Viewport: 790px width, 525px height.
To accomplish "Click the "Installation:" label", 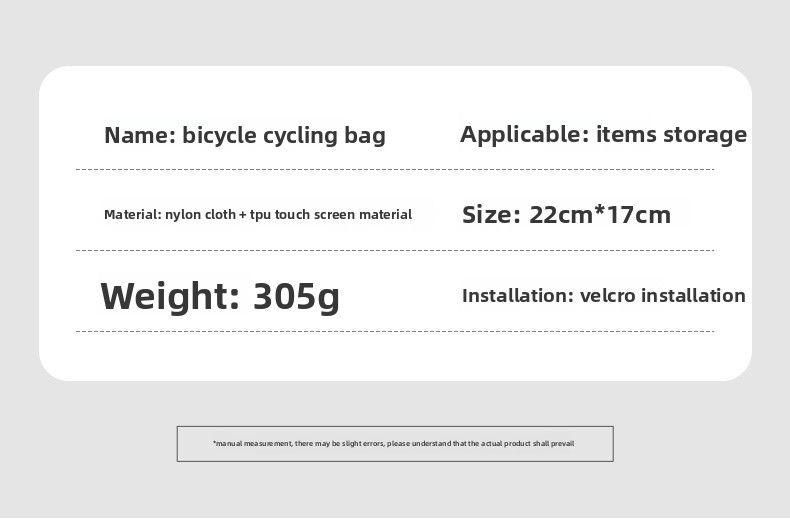I will pyautogui.click(x=516, y=296).
